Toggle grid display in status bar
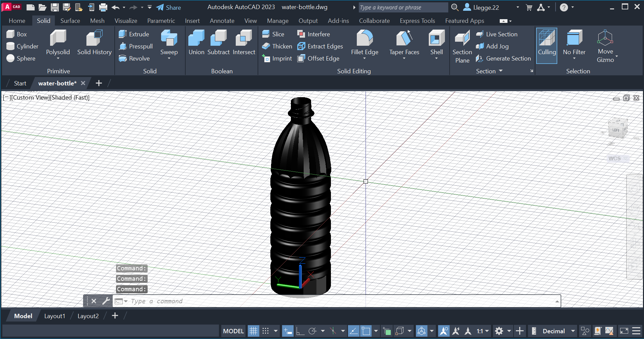Screen dimensions: 644x339 253,331
